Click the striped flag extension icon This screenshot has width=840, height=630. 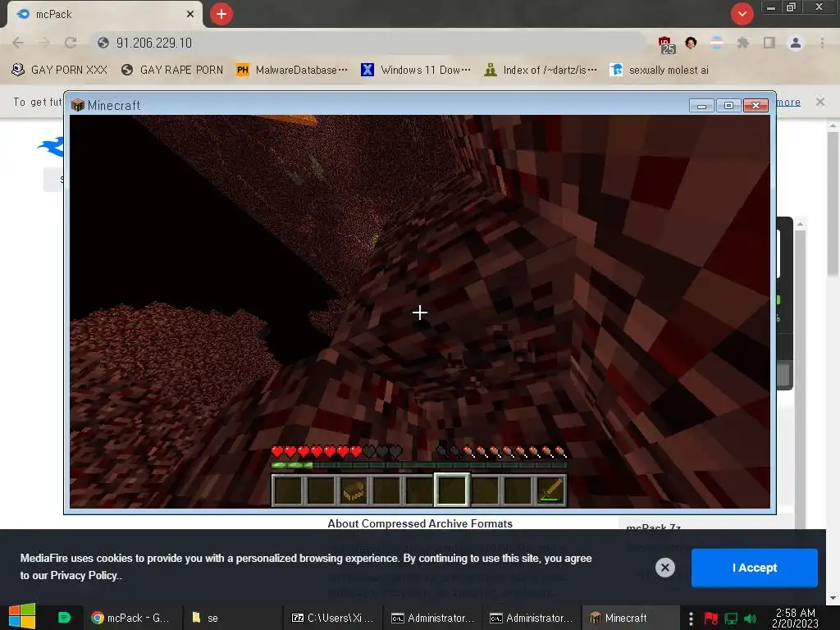click(x=717, y=43)
